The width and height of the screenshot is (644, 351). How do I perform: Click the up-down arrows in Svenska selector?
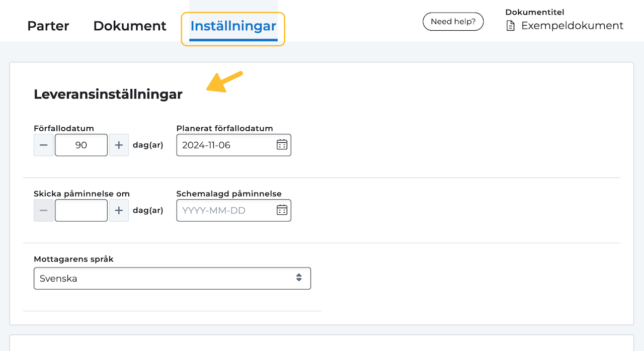[x=299, y=278]
